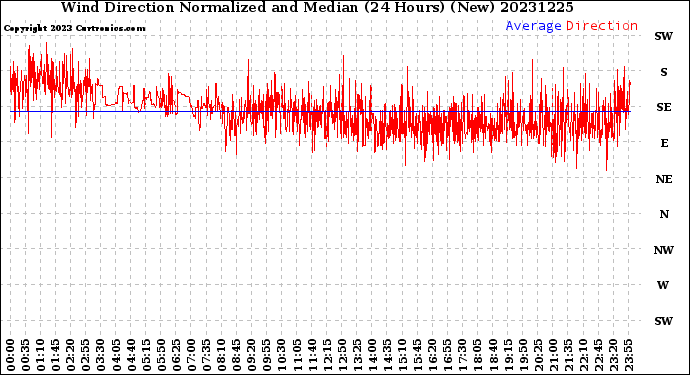690x375 pixels.
Task: Click the 'SE' direction axis label
Action: [x=664, y=107]
